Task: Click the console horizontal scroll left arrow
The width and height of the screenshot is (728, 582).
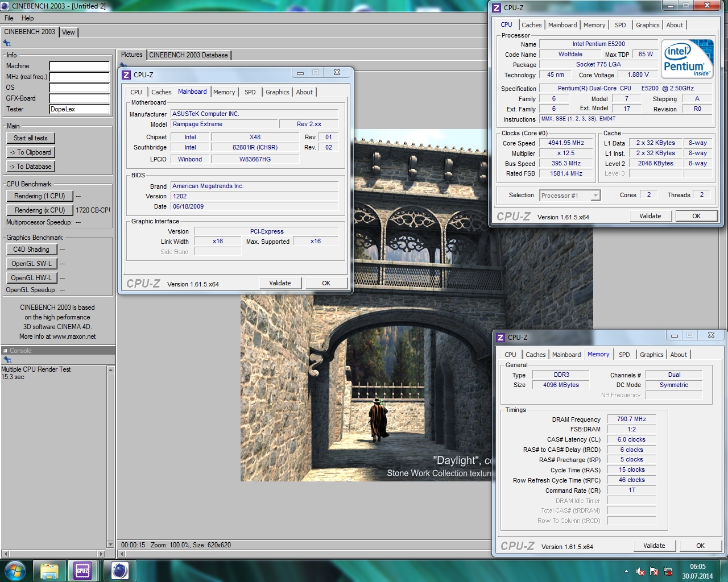Action: coord(5,554)
